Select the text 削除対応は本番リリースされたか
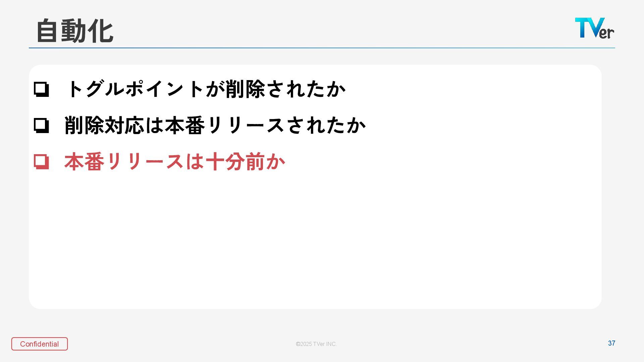644x362 pixels. pyautogui.click(x=215, y=125)
